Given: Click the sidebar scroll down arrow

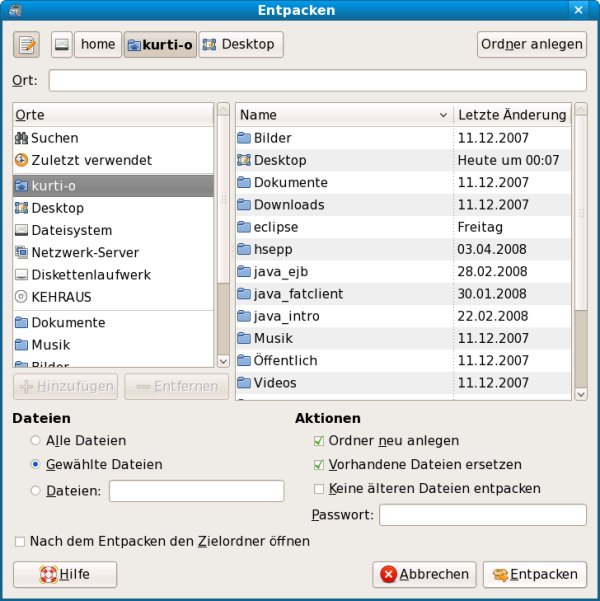Looking at the screenshot, I should point(222,359).
